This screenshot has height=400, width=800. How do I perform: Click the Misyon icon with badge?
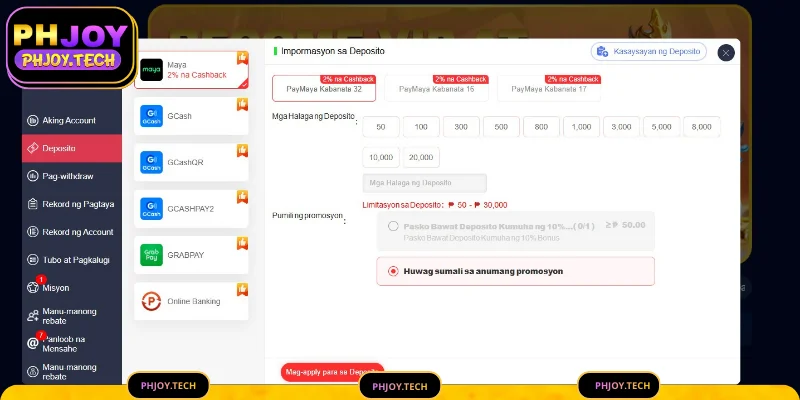[33, 287]
